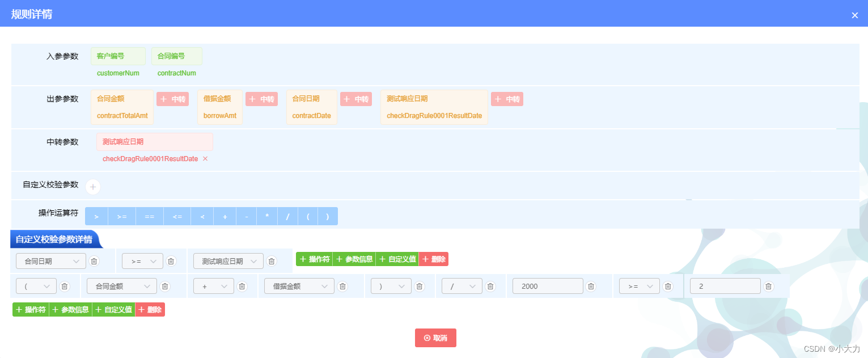This screenshot has height=358, width=868.
Task: Close the 规则详情 dialog with the X
Action: 855,15
